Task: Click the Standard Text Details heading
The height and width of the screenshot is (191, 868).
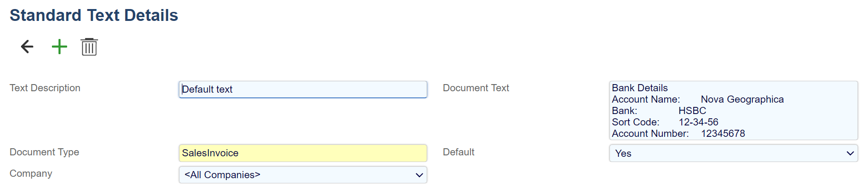Action: [x=94, y=15]
